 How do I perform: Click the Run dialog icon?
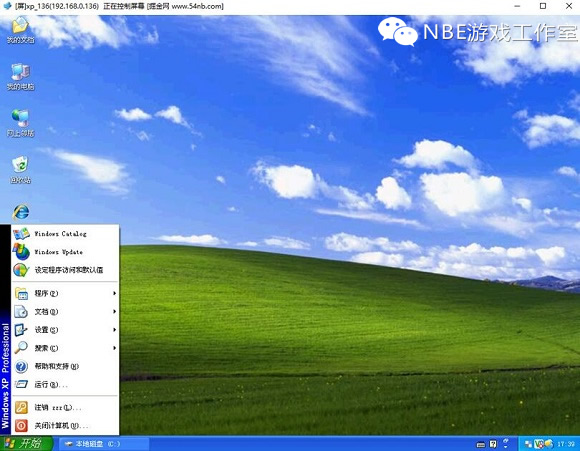(21, 384)
